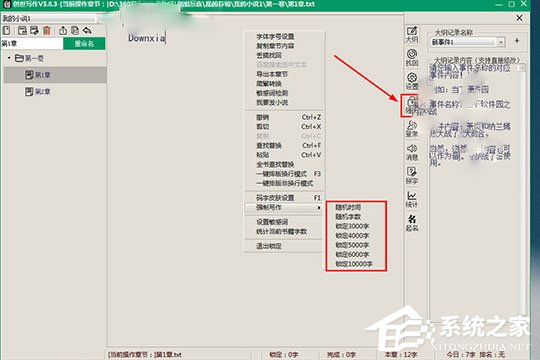This screenshot has width=540, height=360.
Task: Choose 码字皮肤设置 F1 menu item
Action: click(284, 198)
